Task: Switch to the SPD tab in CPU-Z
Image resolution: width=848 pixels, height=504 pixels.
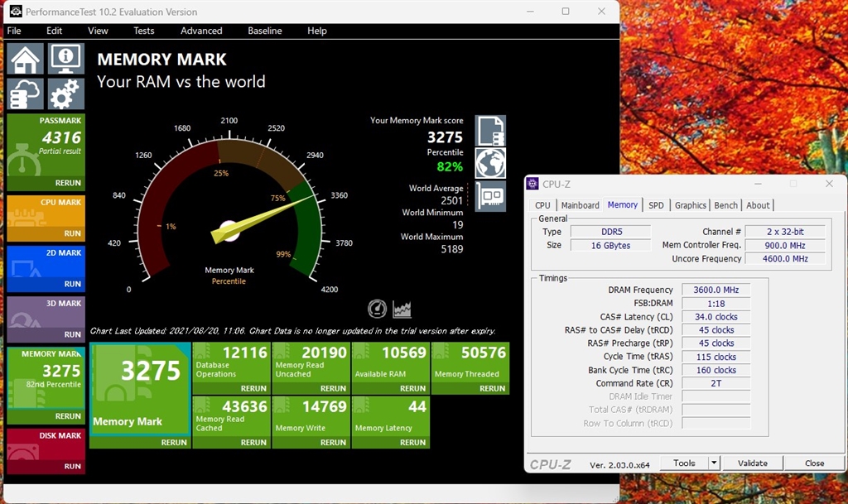Action: 656,205
